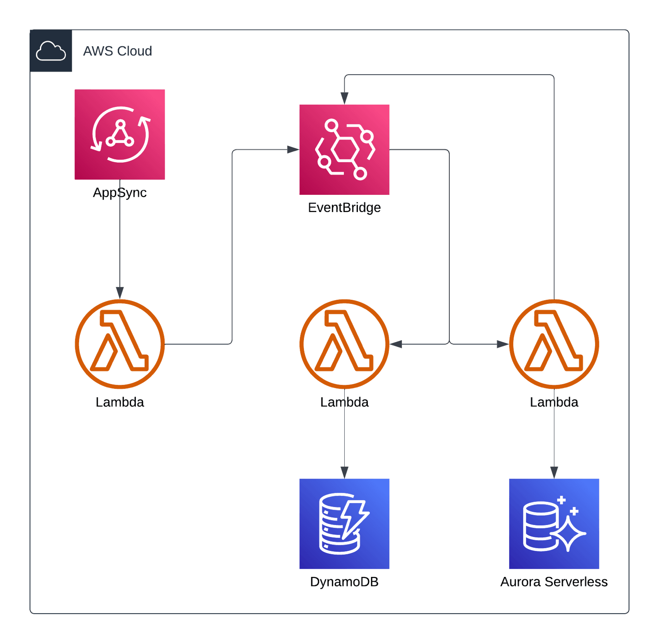The image size is (659, 644).
Task: Click the AWS Cloud group icon
Action: pyautogui.click(x=51, y=51)
